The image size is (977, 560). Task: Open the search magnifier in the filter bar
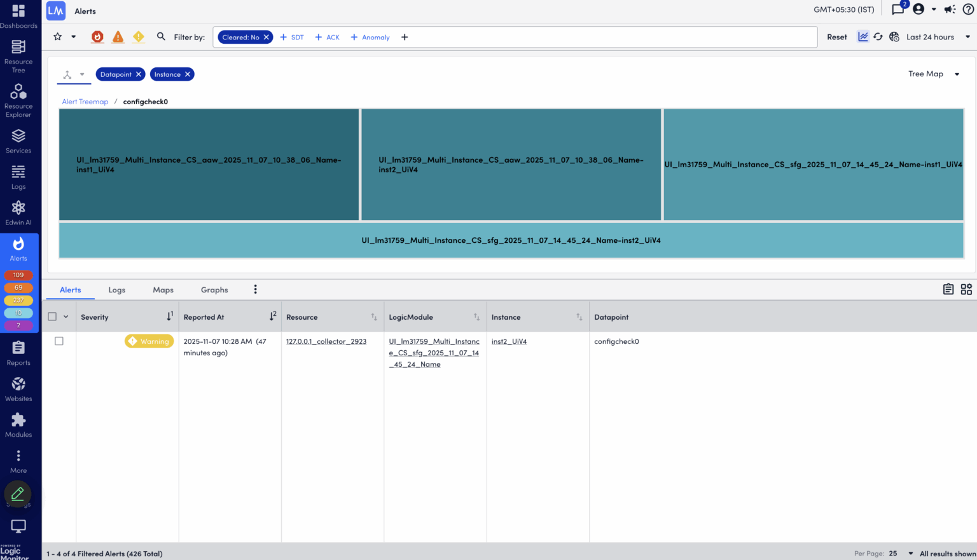160,37
